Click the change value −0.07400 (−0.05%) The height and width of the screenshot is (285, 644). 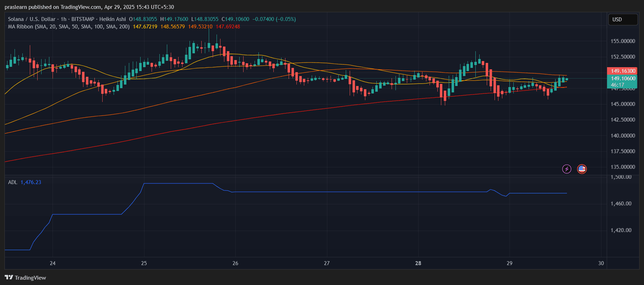point(274,19)
